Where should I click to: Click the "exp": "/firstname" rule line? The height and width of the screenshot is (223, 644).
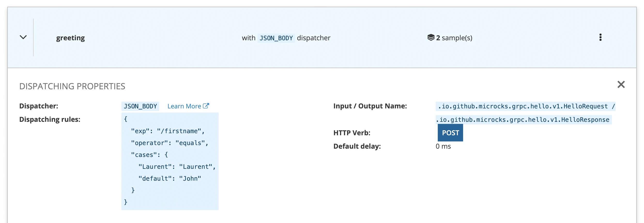(167, 131)
